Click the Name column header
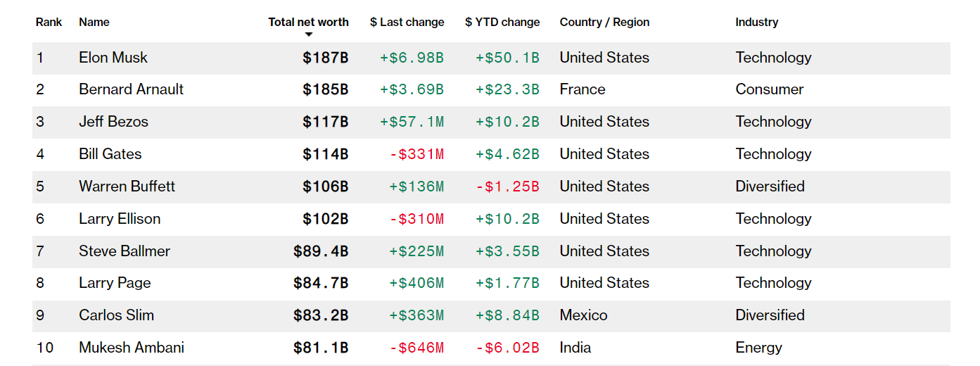 [x=94, y=22]
